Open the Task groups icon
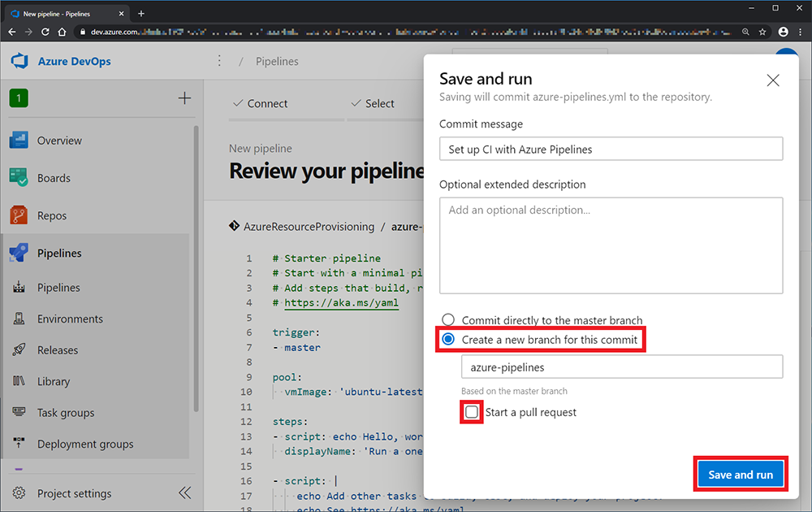The width and height of the screenshot is (812, 512). click(x=19, y=412)
